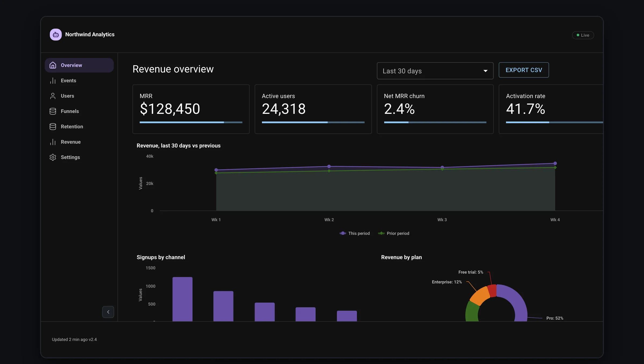This screenshot has width=644, height=364.
Task: Click the Wk 1 This period data point
Action: (x=216, y=170)
